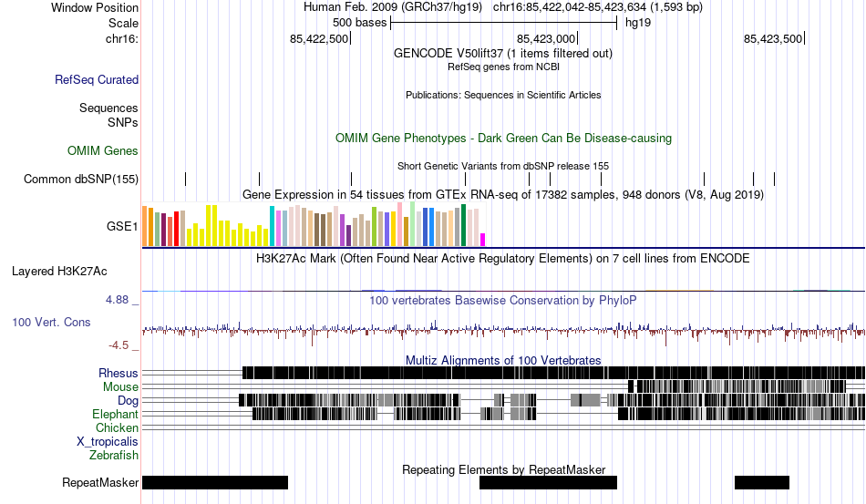Click the Mouse alignment block row
866x504 pixels.
(x=737, y=386)
